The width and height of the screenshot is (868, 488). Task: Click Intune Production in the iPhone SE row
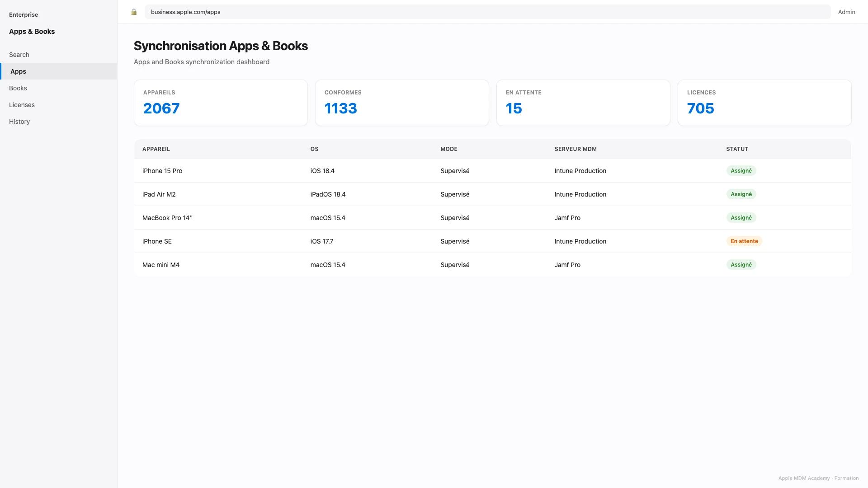pyautogui.click(x=580, y=241)
